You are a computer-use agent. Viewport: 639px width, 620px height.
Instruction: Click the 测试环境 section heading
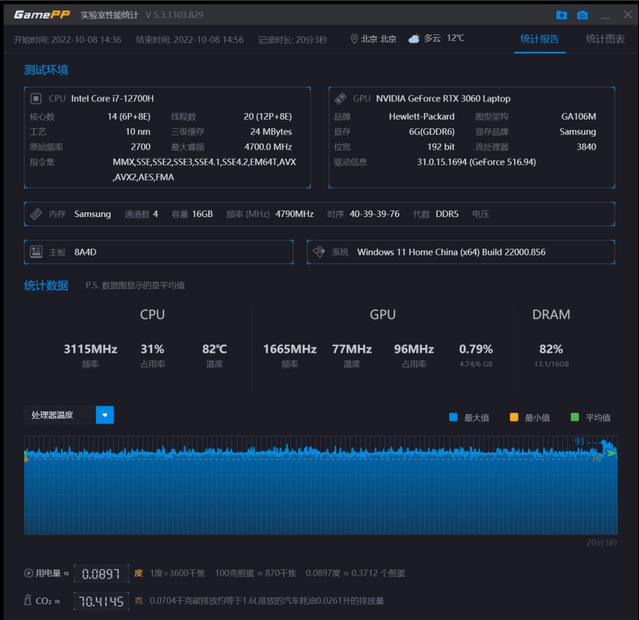46,70
